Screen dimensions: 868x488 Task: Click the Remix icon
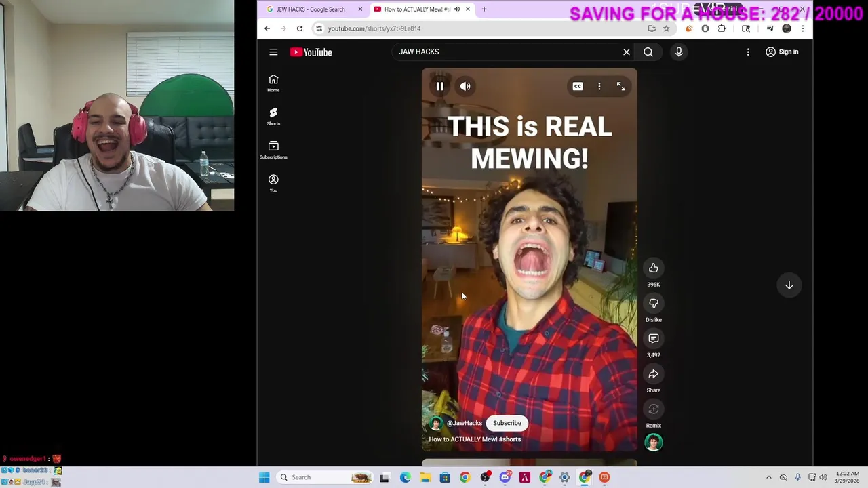pos(654,409)
